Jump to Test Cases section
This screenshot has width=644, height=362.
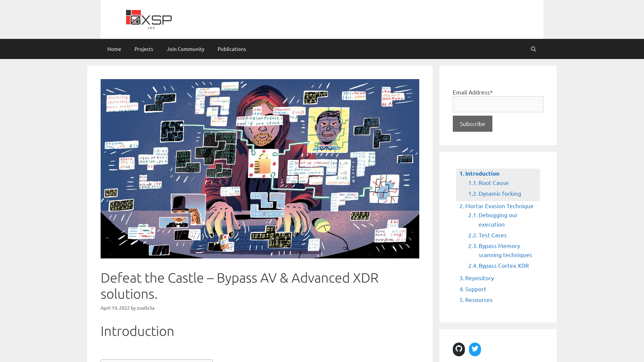point(487,235)
